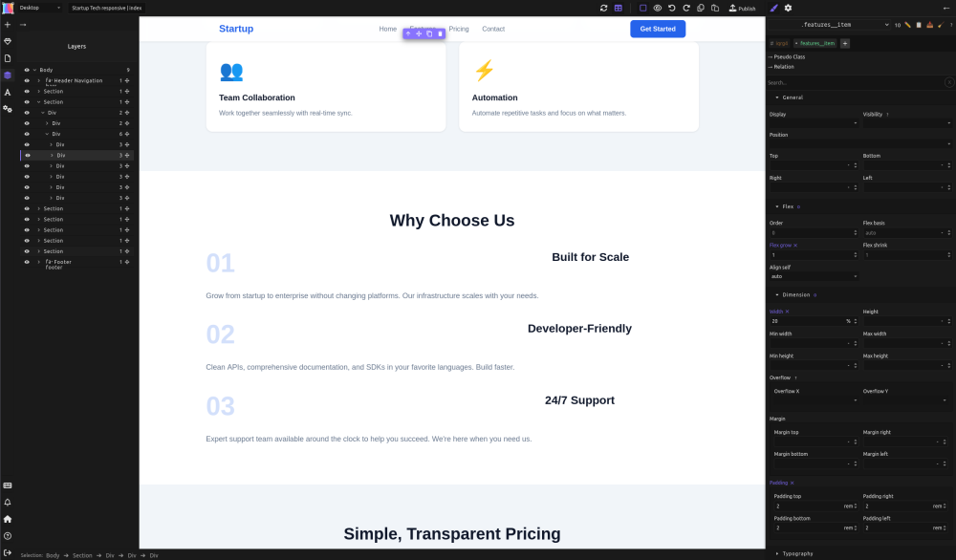Viewport: 956px width, 560px height.
Task: Hide the Header Navigation layer
Action: click(27, 80)
